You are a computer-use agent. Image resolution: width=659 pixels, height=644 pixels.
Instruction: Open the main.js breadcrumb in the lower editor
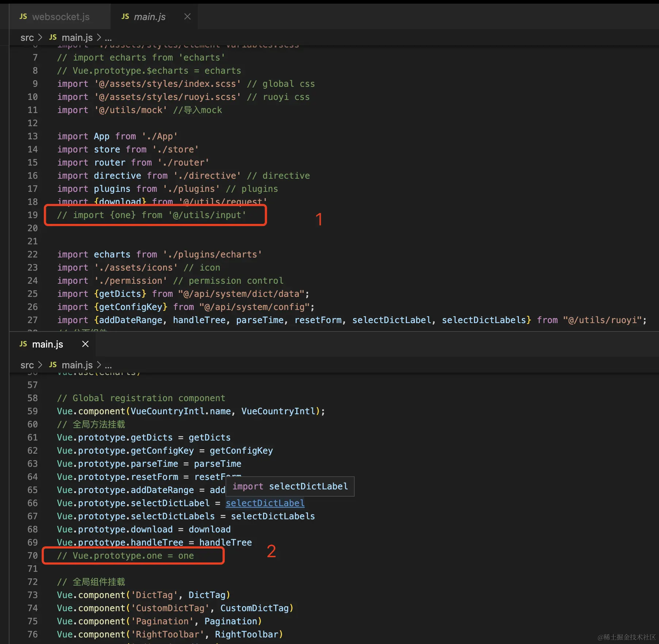tap(77, 365)
